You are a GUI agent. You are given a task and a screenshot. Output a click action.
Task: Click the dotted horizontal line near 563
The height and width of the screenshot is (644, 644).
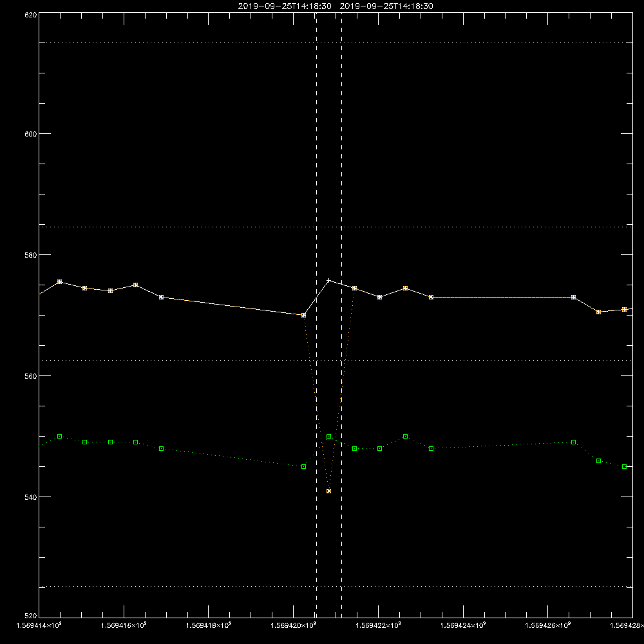336,361
